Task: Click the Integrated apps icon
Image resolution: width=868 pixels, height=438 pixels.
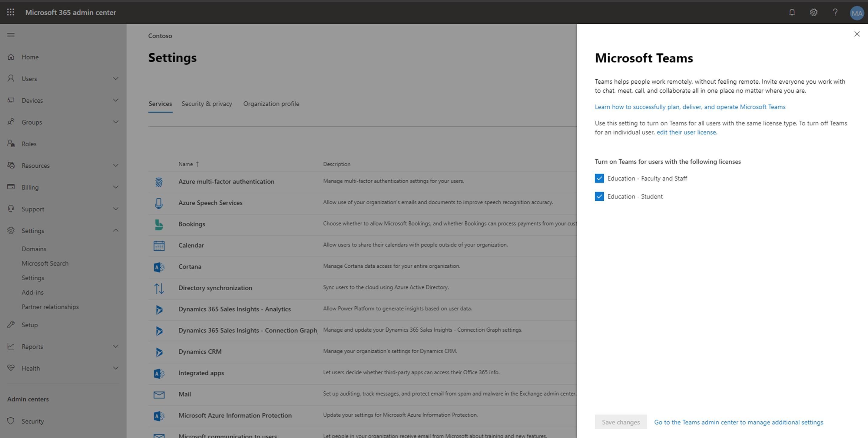Action: coord(158,373)
